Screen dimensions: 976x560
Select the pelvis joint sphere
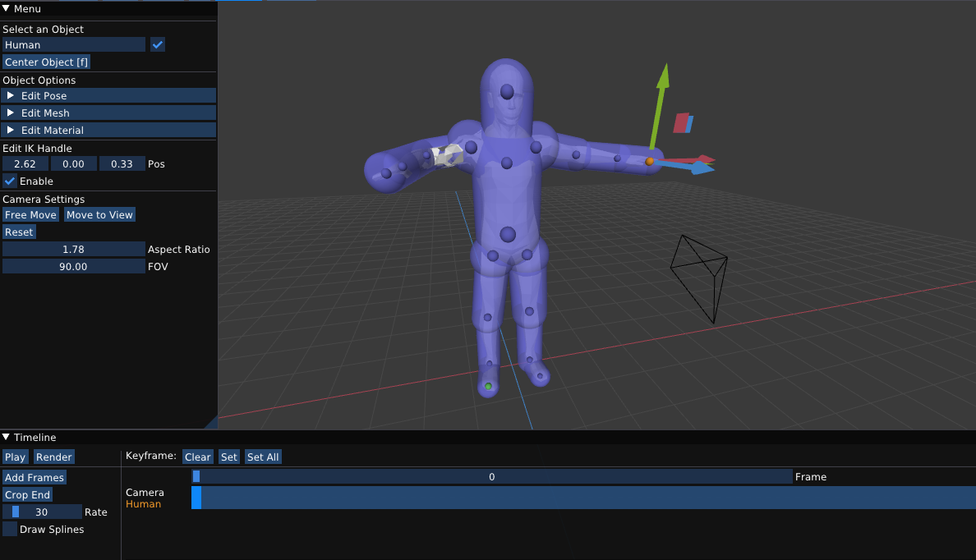[507, 235]
